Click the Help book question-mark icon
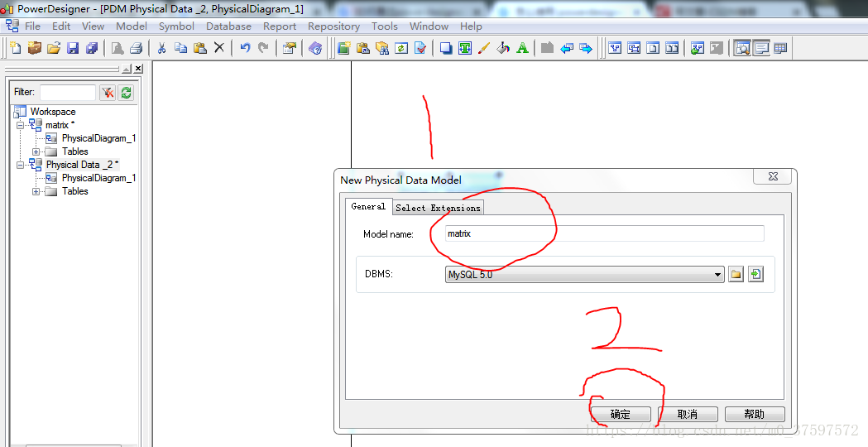Viewport: 868px width, 447px height. 315,48
